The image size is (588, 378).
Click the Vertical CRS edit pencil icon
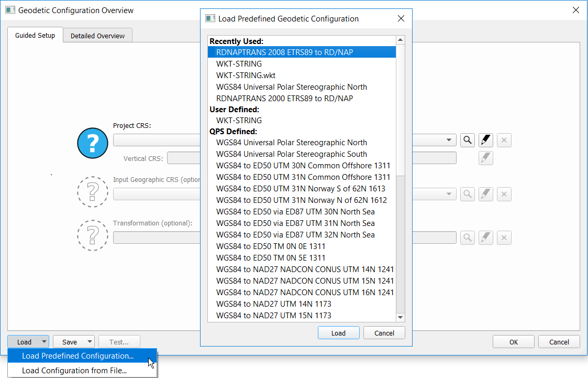point(486,158)
